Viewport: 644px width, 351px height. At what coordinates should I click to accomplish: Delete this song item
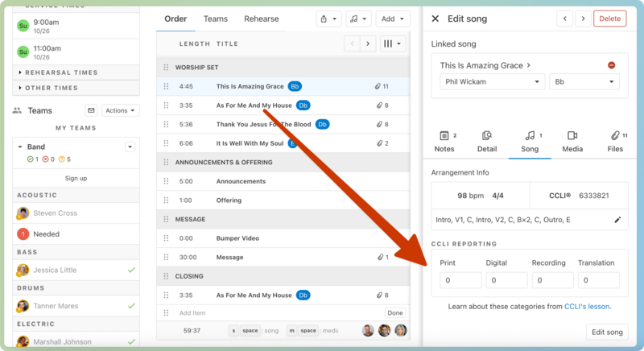pos(610,19)
